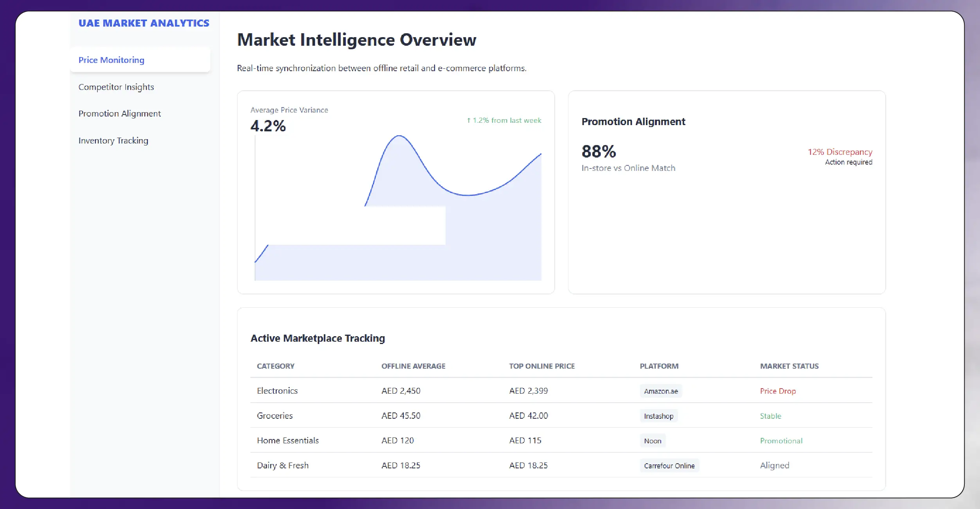This screenshot has height=509, width=980.
Task: Click the Price Drop status
Action: pyautogui.click(x=777, y=391)
